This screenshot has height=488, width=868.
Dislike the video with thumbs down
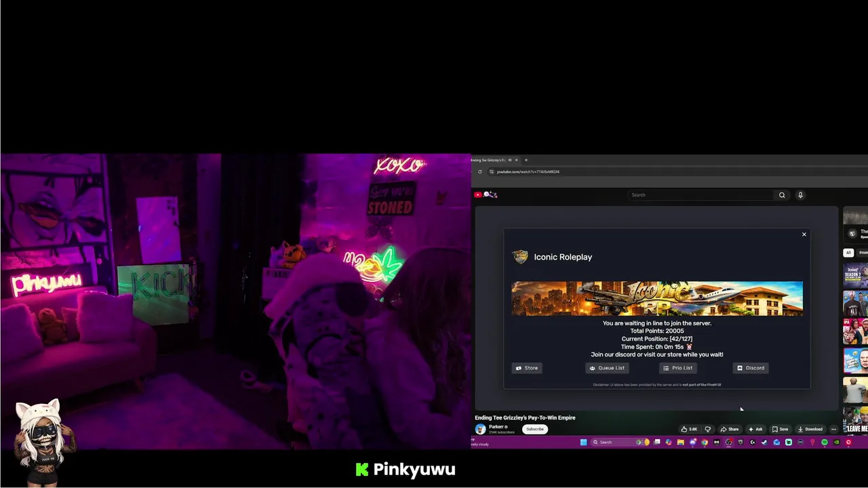[708, 429]
